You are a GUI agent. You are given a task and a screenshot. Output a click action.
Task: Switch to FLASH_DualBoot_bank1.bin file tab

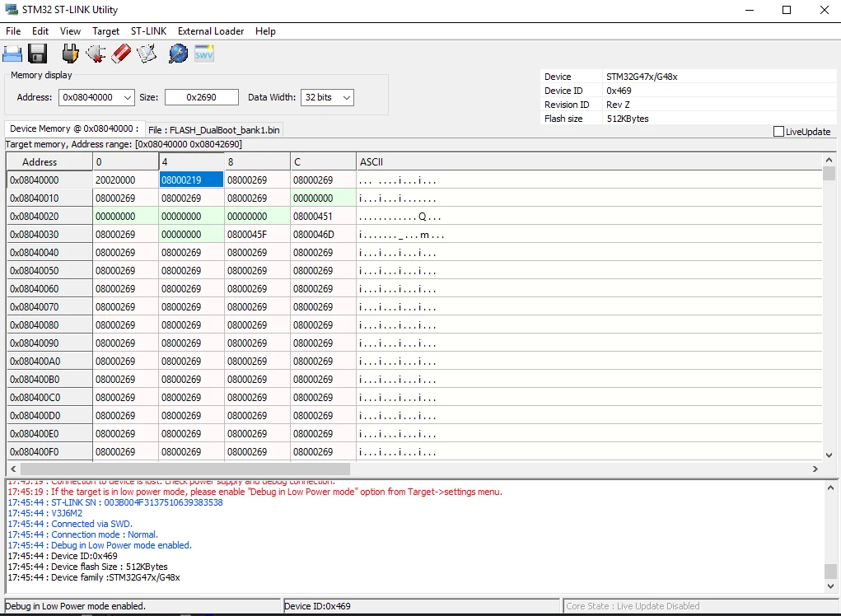[x=213, y=130]
